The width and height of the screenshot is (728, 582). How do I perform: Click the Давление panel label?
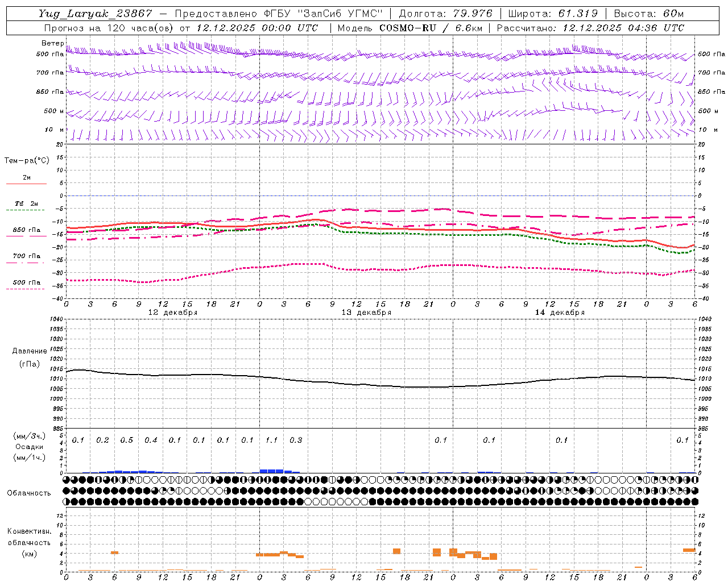coord(30,351)
